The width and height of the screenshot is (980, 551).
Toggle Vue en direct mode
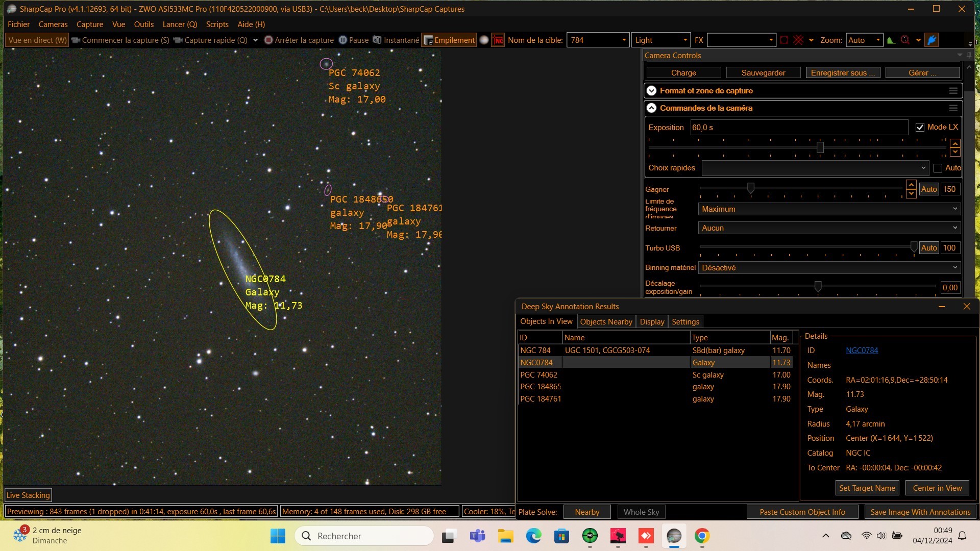[37, 40]
